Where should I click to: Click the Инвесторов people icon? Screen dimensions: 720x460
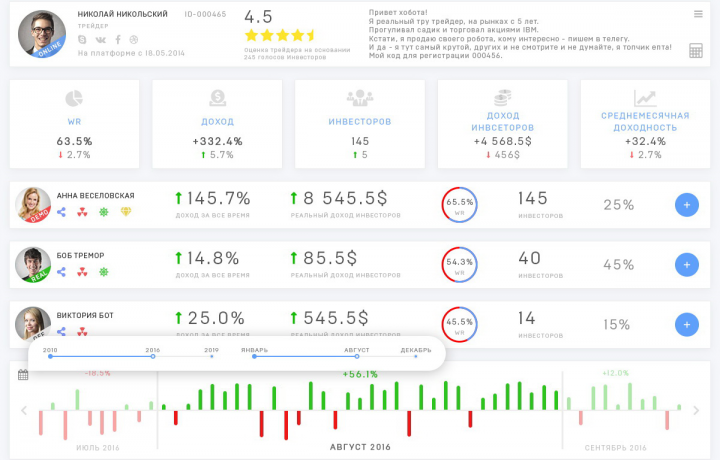coord(360,97)
